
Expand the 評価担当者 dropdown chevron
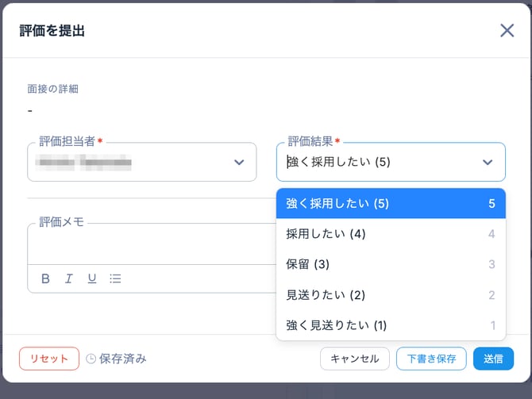point(239,163)
